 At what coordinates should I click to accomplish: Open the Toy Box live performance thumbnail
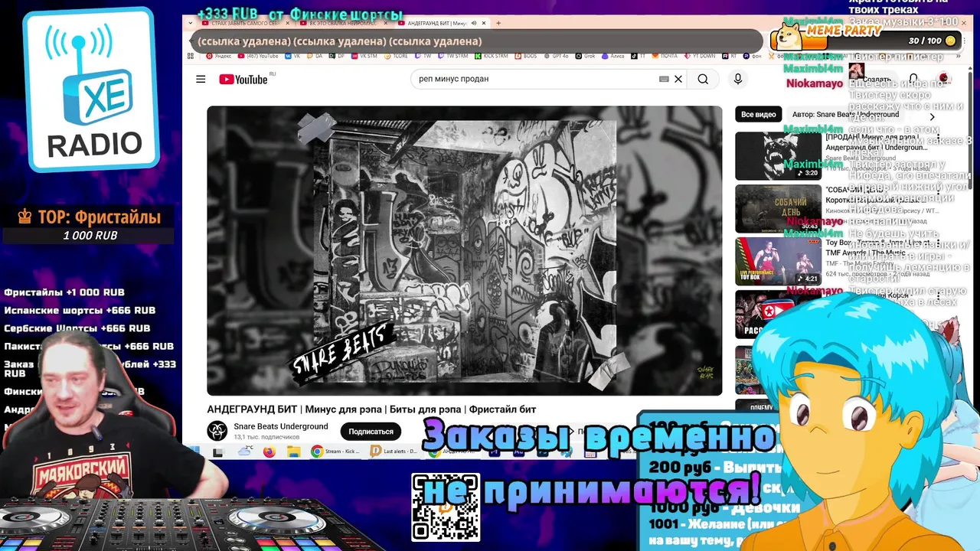coord(778,261)
